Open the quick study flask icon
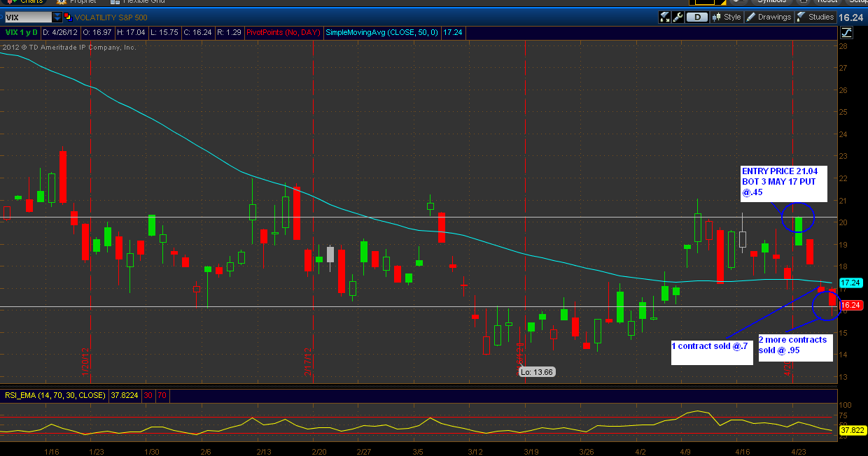Screen dimensions: 868x456 tap(665, 17)
